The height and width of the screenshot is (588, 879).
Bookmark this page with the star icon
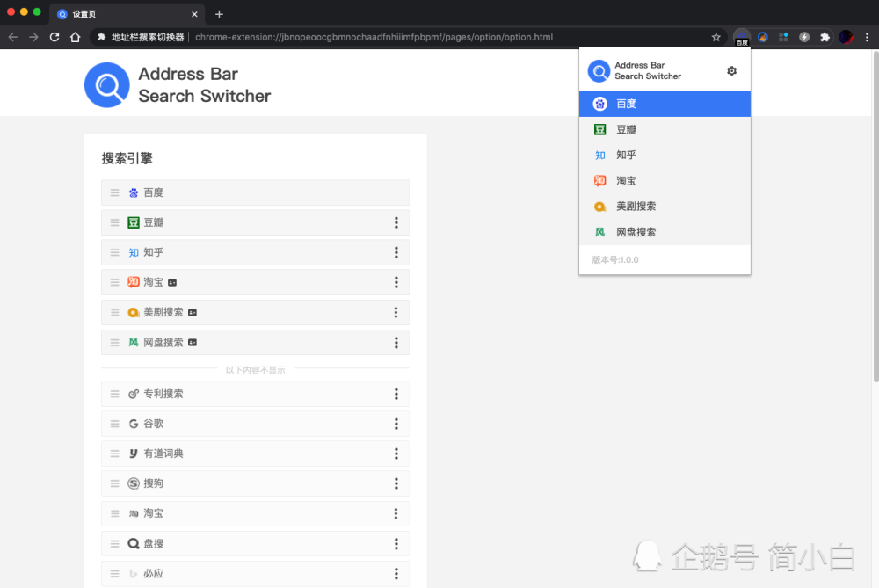coord(716,37)
